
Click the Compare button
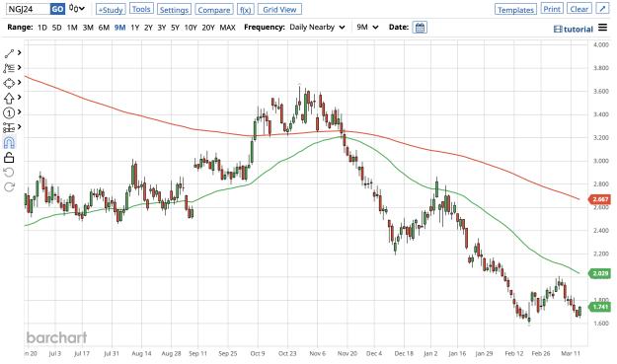coord(214,10)
